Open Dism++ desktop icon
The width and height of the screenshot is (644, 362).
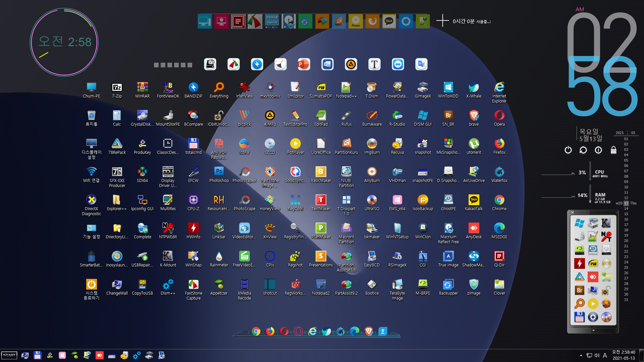[x=168, y=287]
